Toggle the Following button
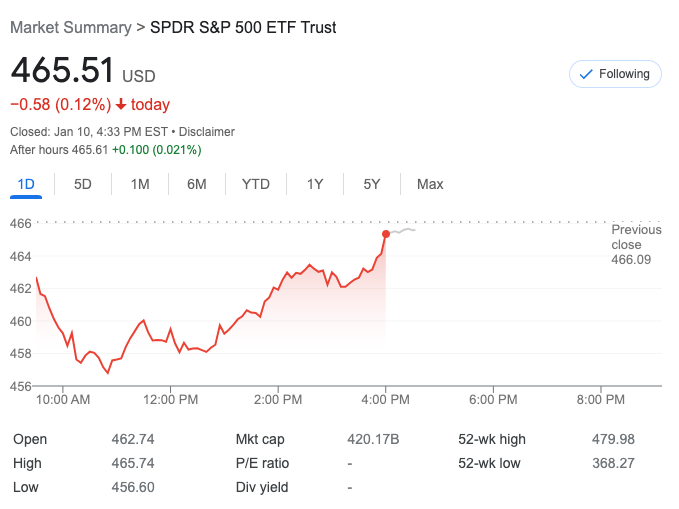 coord(615,74)
